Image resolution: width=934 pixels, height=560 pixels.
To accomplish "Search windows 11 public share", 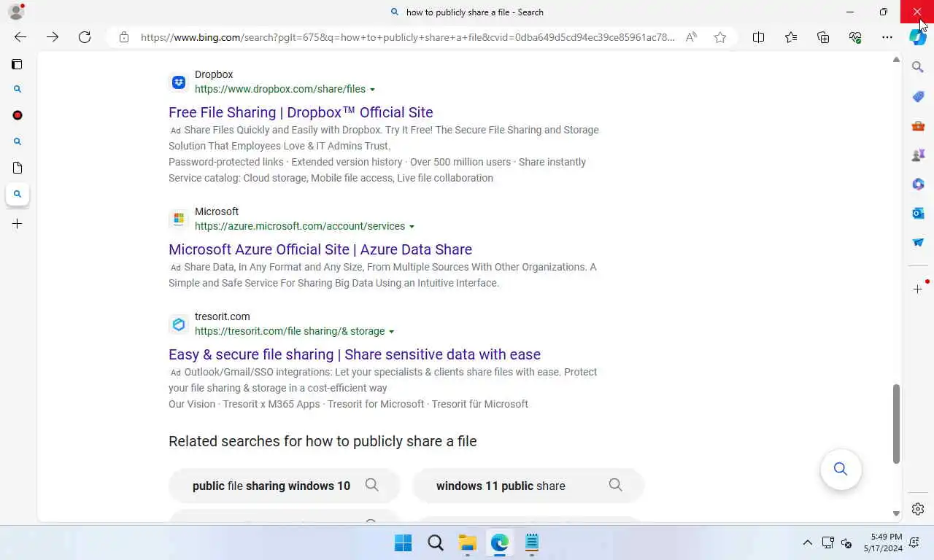I will [x=528, y=486].
